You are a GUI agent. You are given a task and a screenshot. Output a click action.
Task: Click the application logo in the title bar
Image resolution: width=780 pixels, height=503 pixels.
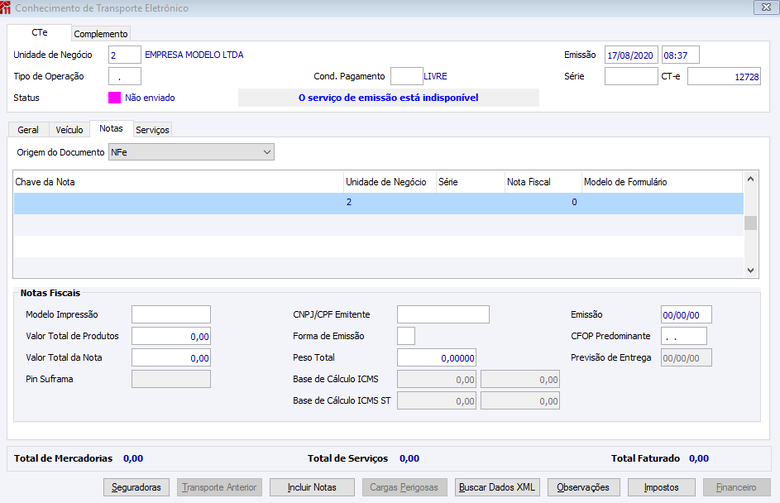[5, 7]
